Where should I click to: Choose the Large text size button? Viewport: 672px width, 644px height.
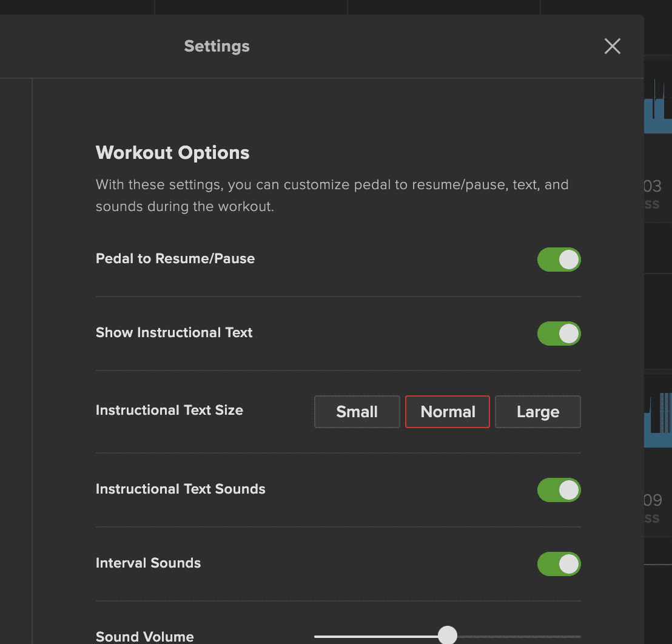coord(537,412)
